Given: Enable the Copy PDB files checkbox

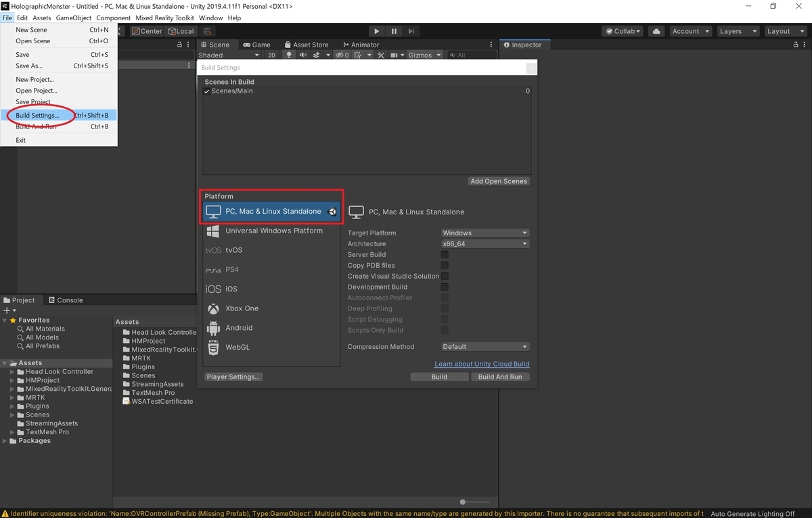Looking at the screenshot, I should [x=445, y=266].
